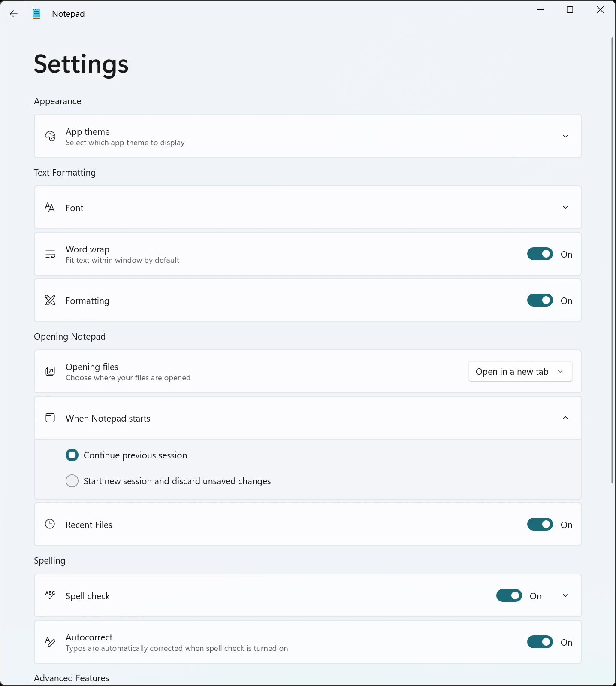
Task: Minimize the Notepad window
Action: [541, 10]
